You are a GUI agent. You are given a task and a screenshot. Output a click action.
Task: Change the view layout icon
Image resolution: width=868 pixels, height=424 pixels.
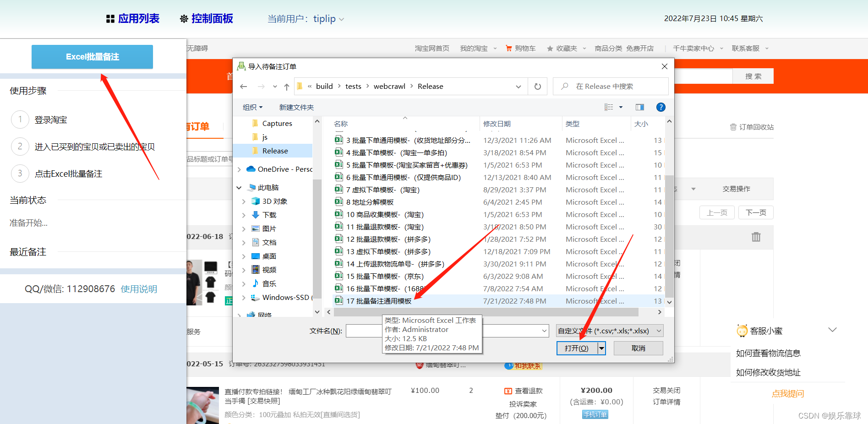pyautogui.click(x=609, y=107)
